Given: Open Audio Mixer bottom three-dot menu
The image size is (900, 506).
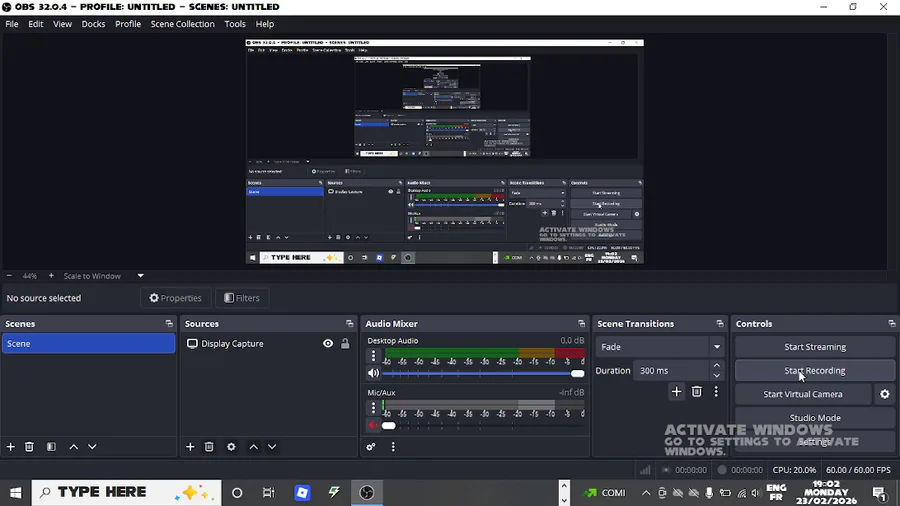Looking at the screenshot, I should (x=393, y=446).
